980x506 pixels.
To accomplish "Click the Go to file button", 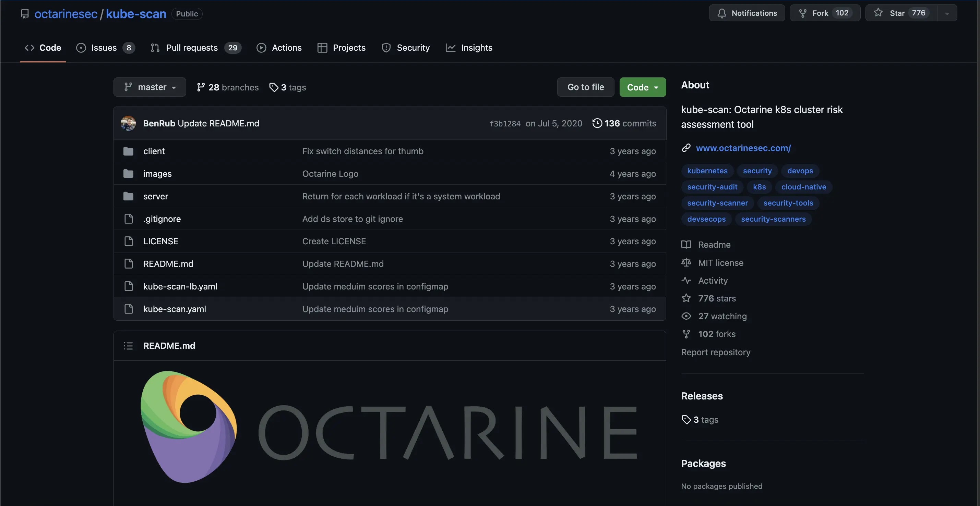I will point(585,87).
